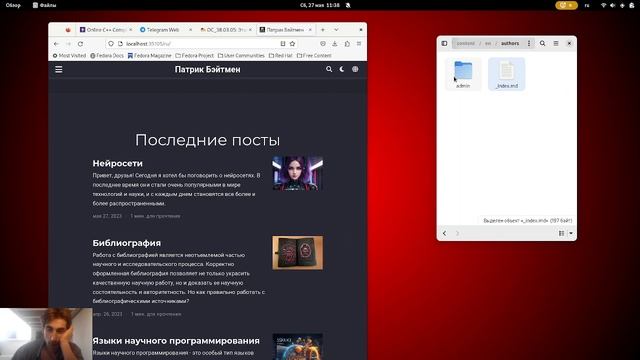Image resolution: width=640 pixels, height=360 pixels.
Task: Open the Нейросети post heading
Action: tap(118, 163)
